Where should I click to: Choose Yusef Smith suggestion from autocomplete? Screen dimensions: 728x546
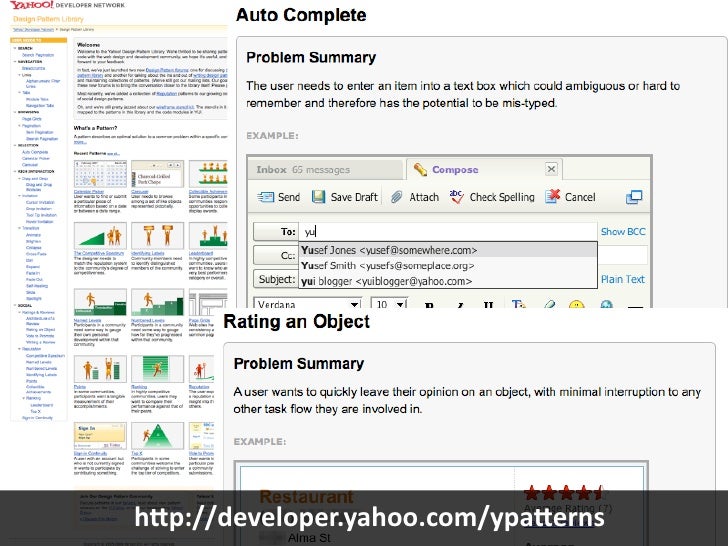(448, 266)
